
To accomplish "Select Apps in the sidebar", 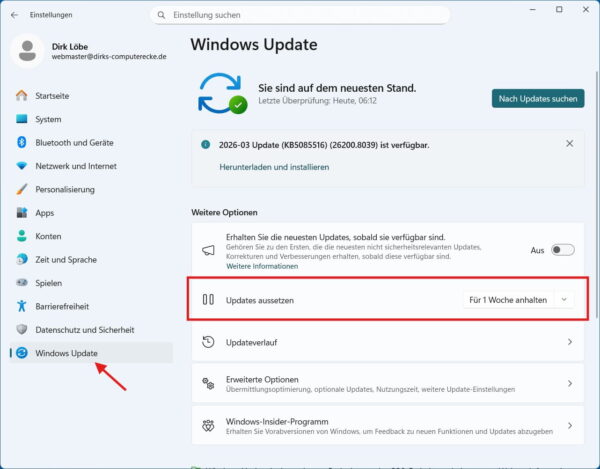I will pos(91,213).
